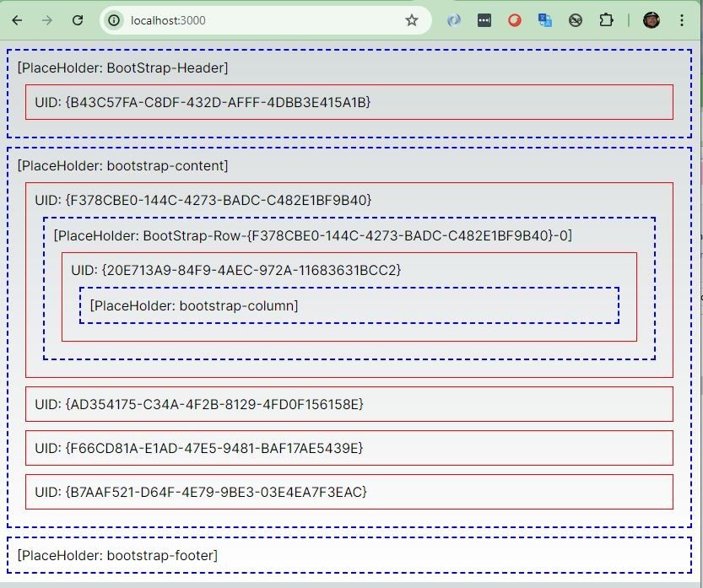
Task: Select UID AD354175-C34A-4F2B-8129-4FD0F156158E text
Action: tap(199, 404)
